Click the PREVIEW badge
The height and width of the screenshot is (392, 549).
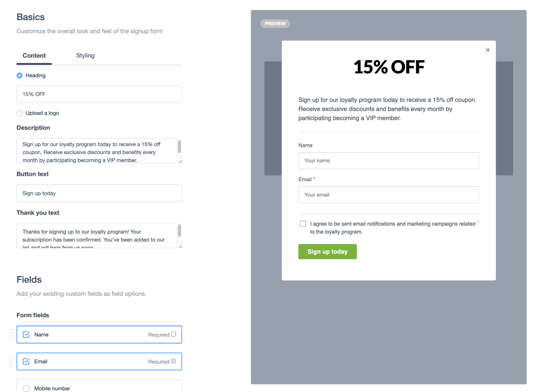coord(275,23)
